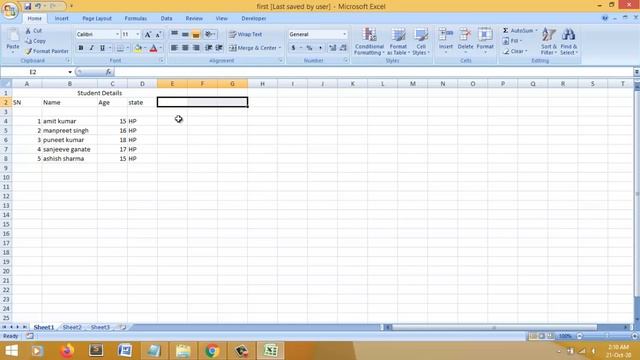Open the General number format dropdown
Screen dimensions: 640x360
[x=344, y=35]
